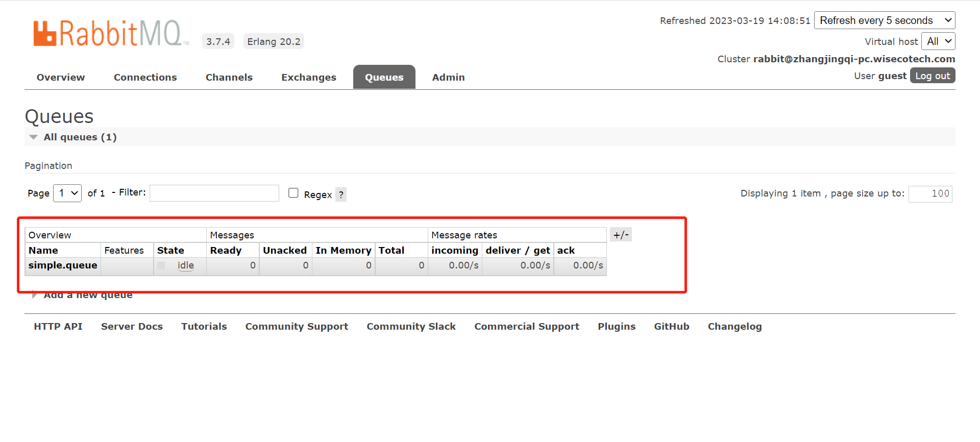Open the Changelog link

[x=734, y=327]
